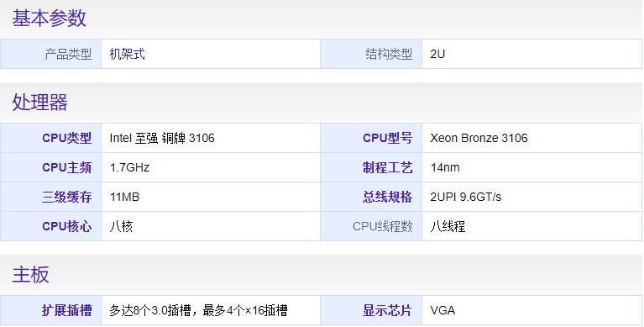This screenshot has width=644, height=327.
Task: Open the 总线规格 label link
Action: coord(387,197)
